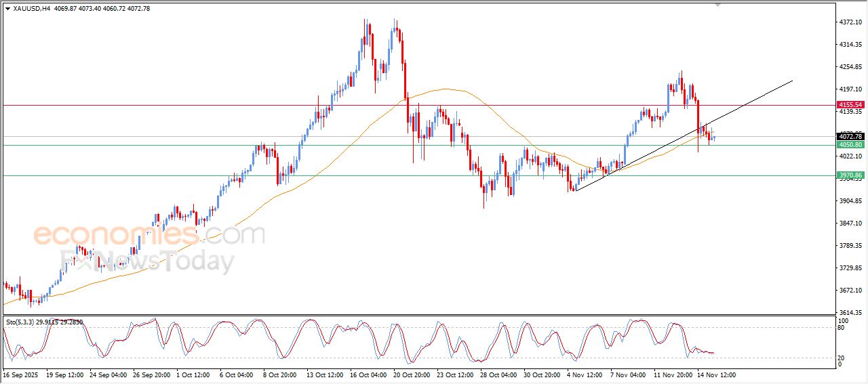Click the 3904.85 price axis label
Viewport: 868px width, 384px height.
click(x=851, y=201)
